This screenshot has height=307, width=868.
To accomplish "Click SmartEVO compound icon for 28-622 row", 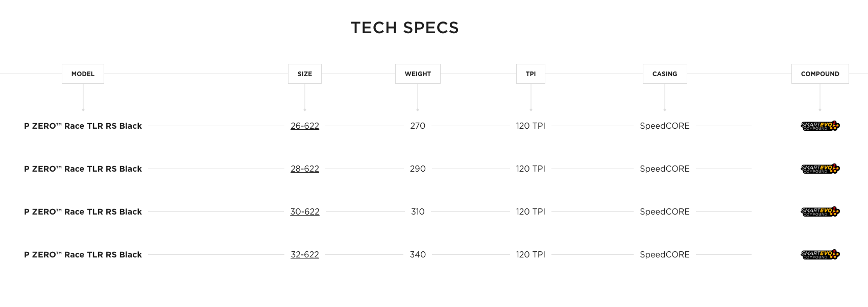I will [820, 169].
